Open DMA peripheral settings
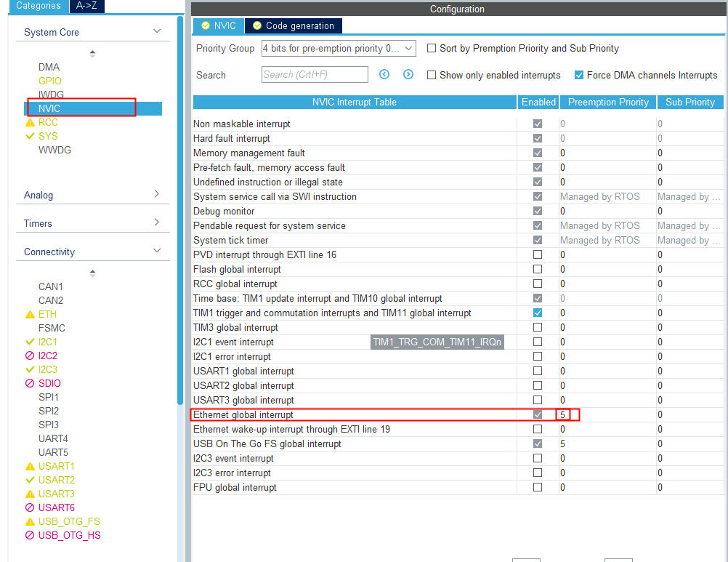The height and width of the screenshot is (562, 728). tap(48, 66)
